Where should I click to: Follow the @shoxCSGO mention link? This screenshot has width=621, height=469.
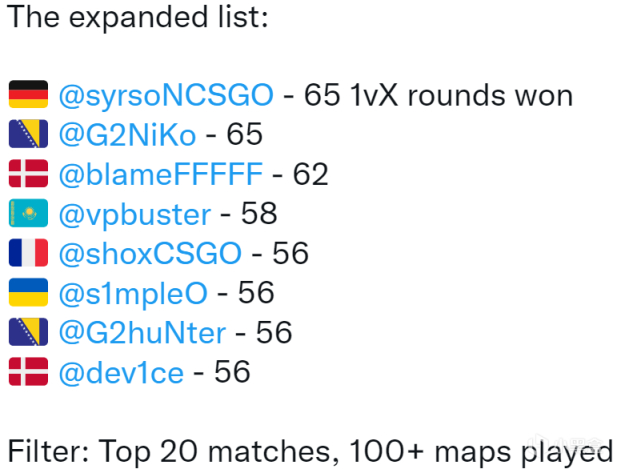pos(150,254)
